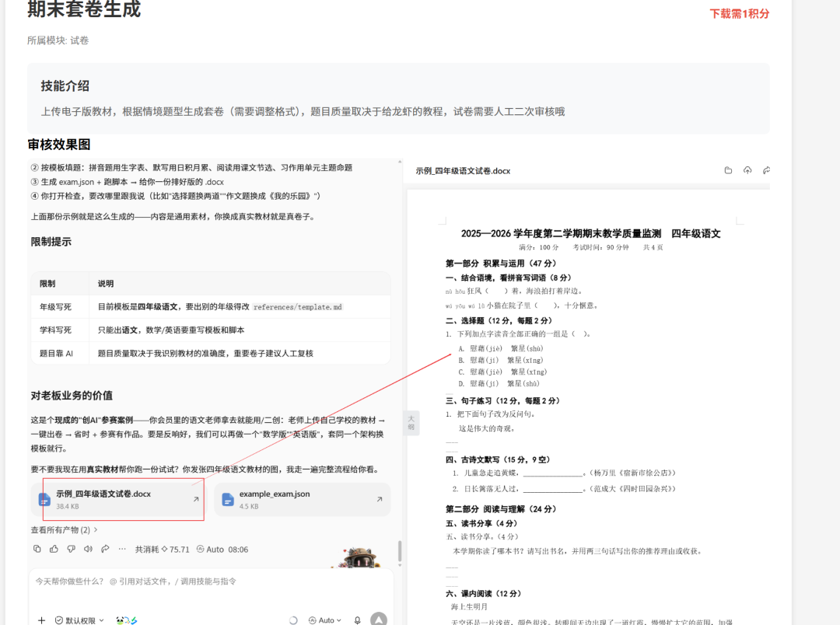The height and width of the screenshot is (625, 840).
Task: Click option A 慰藉(jiè) in the choice question
Action: (501, 349)
